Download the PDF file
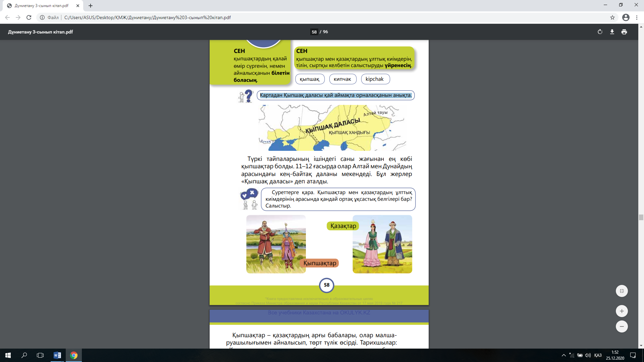The image size is (644, 362). click(x=612, y=32)
